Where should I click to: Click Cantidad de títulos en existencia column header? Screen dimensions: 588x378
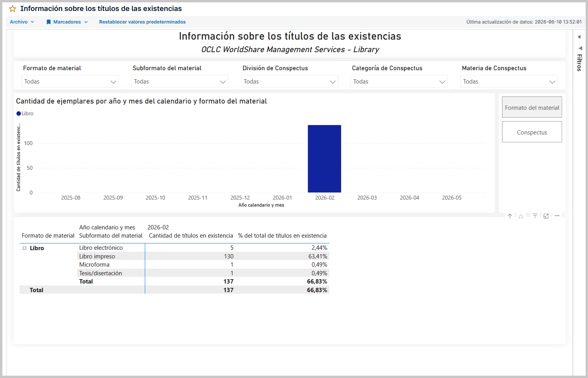[x=191, y=236]
